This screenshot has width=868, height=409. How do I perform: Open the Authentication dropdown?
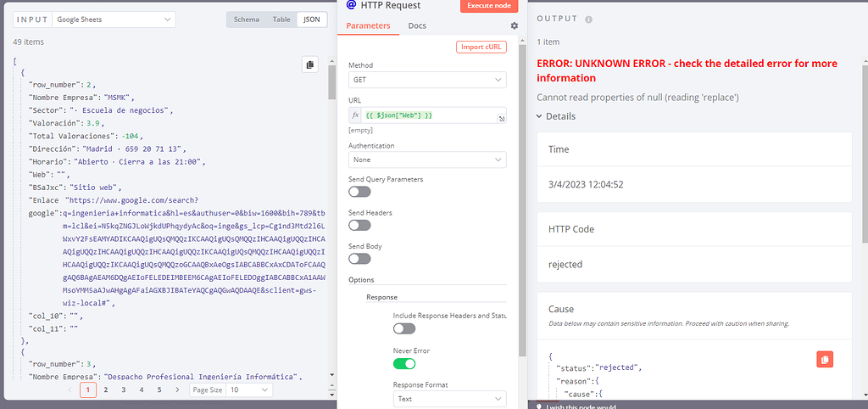(427, 160)
